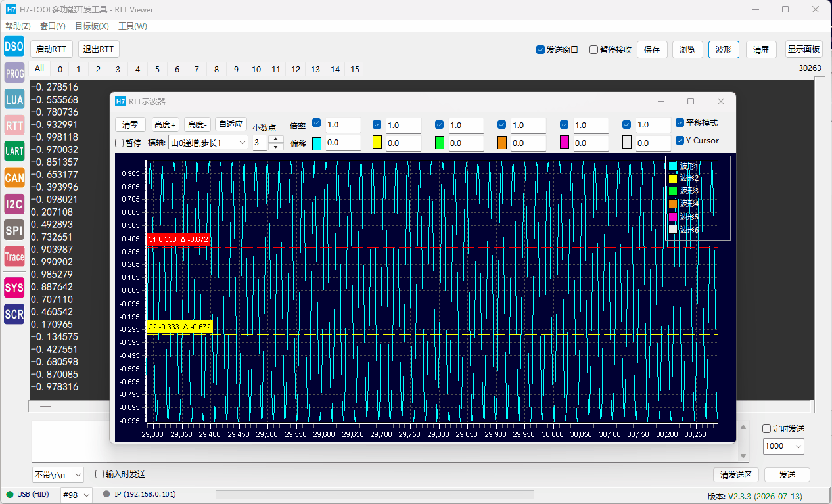Switch to UART tool in sidebar
Viewport: 832px width, 504px height.
pyautogui.click(x=14, y=151)
